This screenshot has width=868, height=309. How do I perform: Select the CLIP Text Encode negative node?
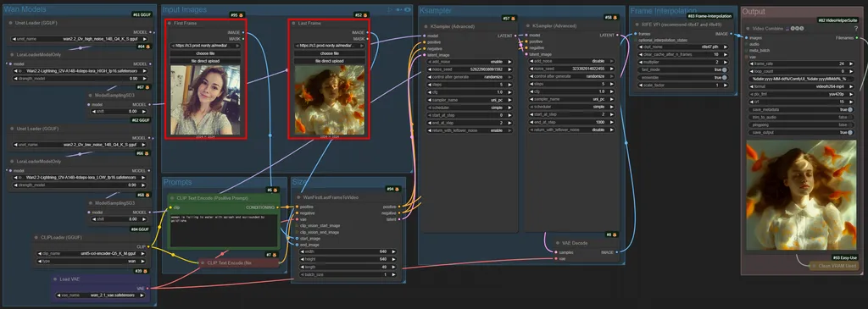click(x=240, y=263)
